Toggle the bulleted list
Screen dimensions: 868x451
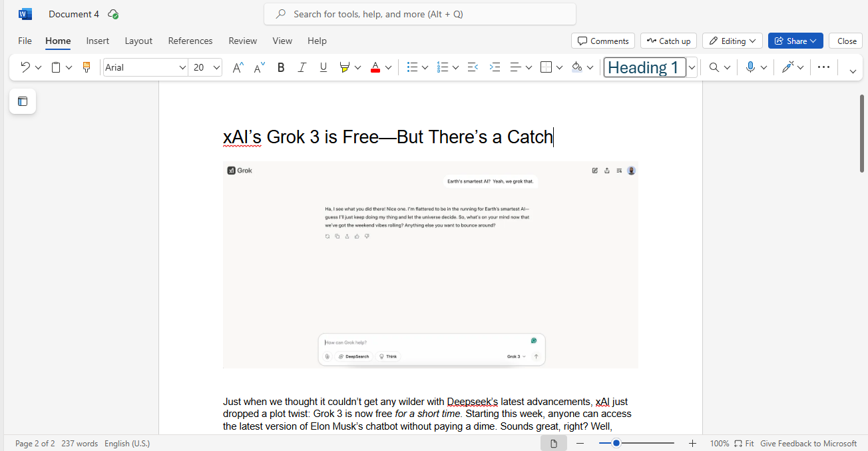412,67
